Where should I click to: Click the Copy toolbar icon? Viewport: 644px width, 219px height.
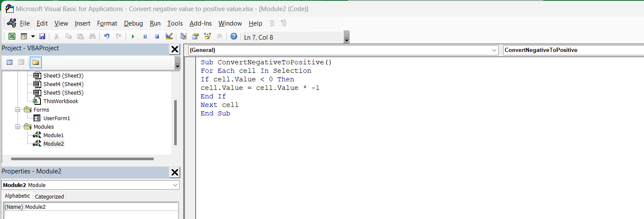click(68, 37)
